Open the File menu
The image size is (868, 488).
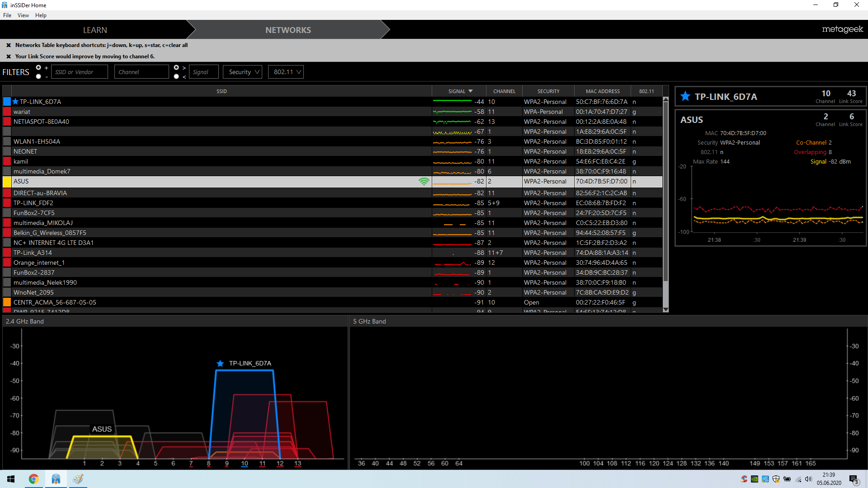pyautogui.click(x=7, y=15)
